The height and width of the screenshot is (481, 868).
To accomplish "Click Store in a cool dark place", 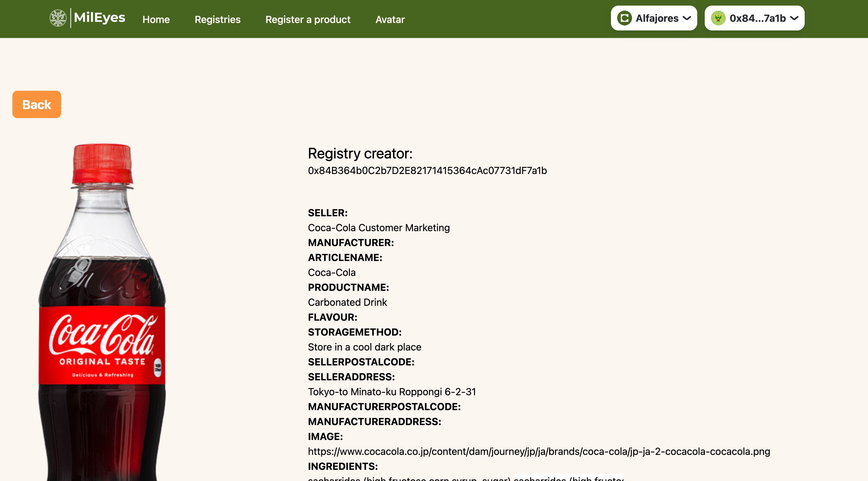I will [364, 347].
